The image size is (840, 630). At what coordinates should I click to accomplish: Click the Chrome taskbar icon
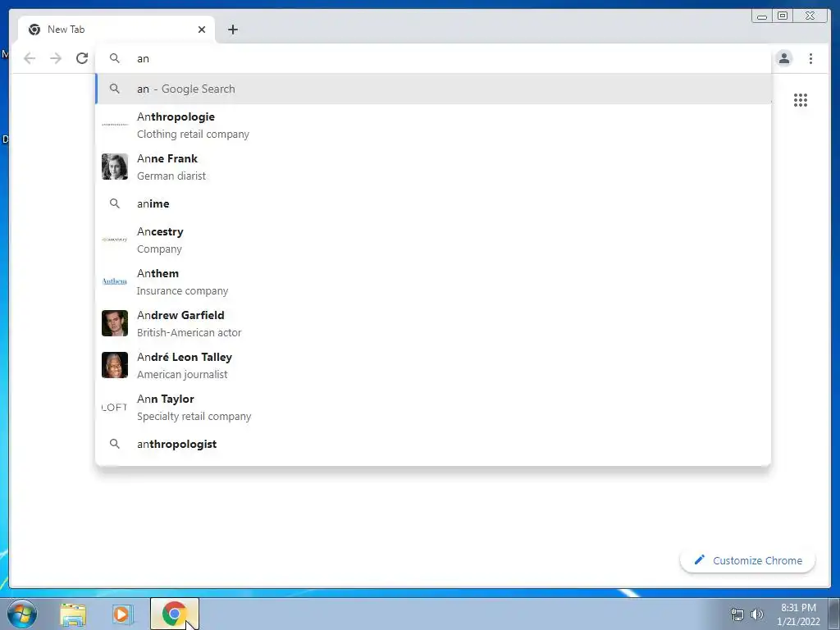[174, 614]
